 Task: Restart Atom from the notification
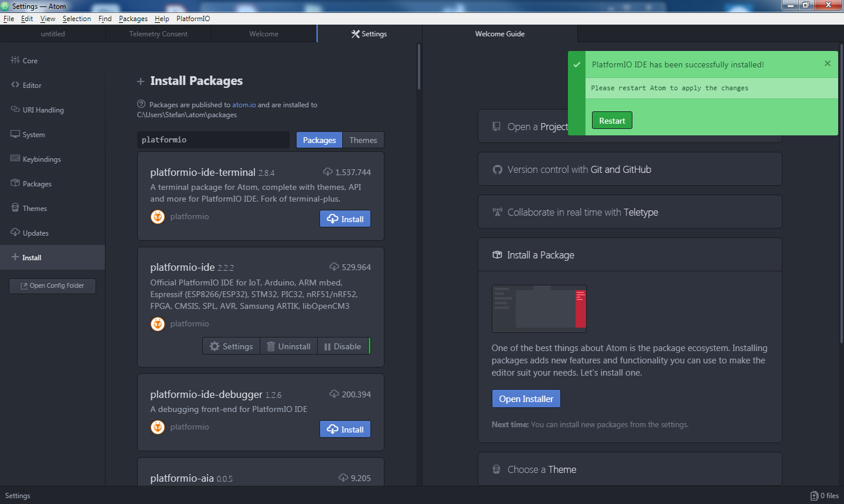612,121
